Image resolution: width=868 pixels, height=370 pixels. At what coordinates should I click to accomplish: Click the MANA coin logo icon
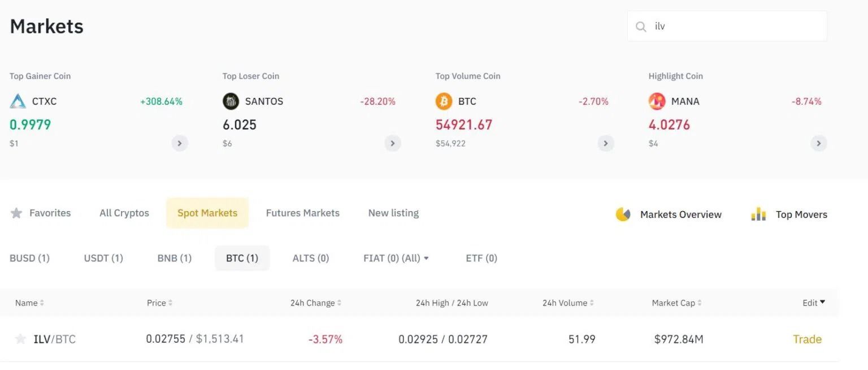click(657, 101)
